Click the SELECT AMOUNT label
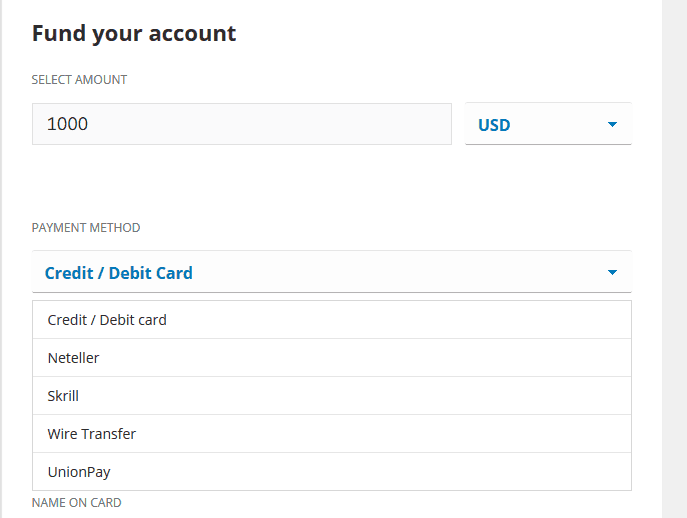This screenshot has width=687, height=518. pyautogui.click(x=80, y=80)
